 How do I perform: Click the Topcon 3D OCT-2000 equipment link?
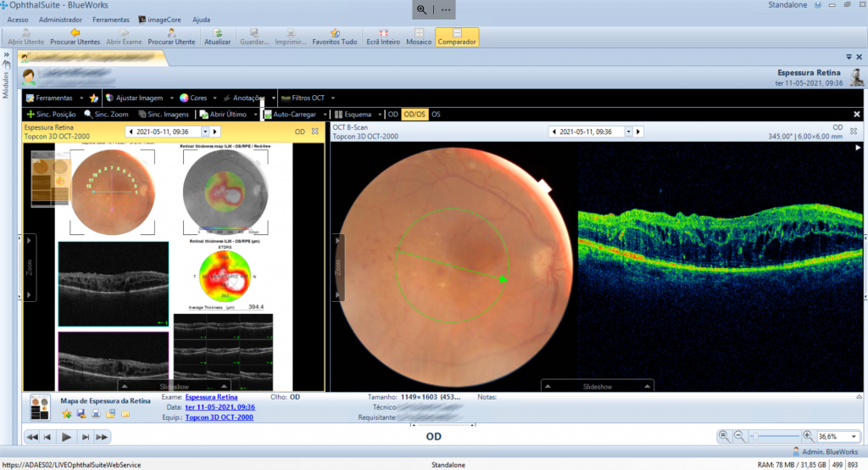click(x=219, y=417)
